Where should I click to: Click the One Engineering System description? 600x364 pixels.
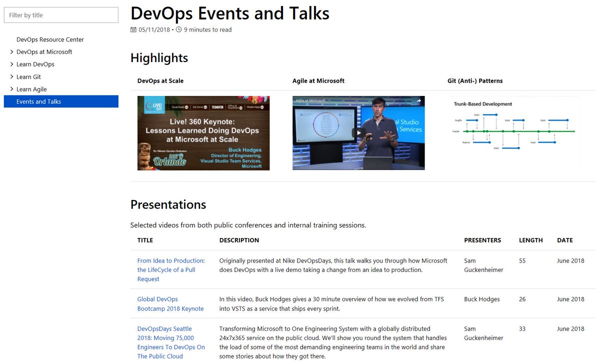pyautogui.click(x=332, y=342)
